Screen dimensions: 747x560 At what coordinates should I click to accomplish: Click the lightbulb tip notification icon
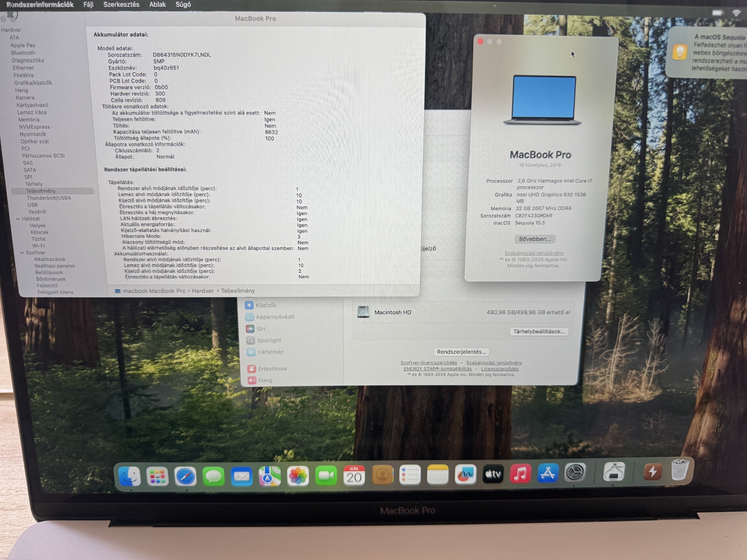(680, 52)
